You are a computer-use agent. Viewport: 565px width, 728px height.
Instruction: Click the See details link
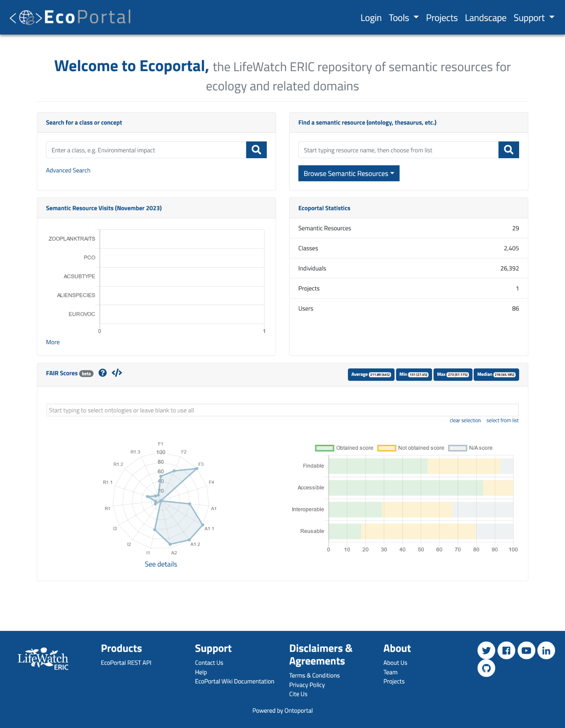(161, 564)
